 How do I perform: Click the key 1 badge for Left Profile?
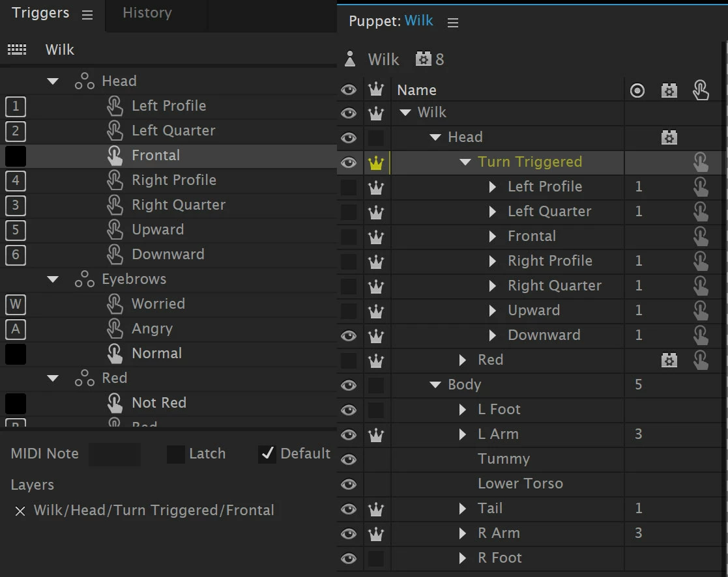tap(16, 106)
